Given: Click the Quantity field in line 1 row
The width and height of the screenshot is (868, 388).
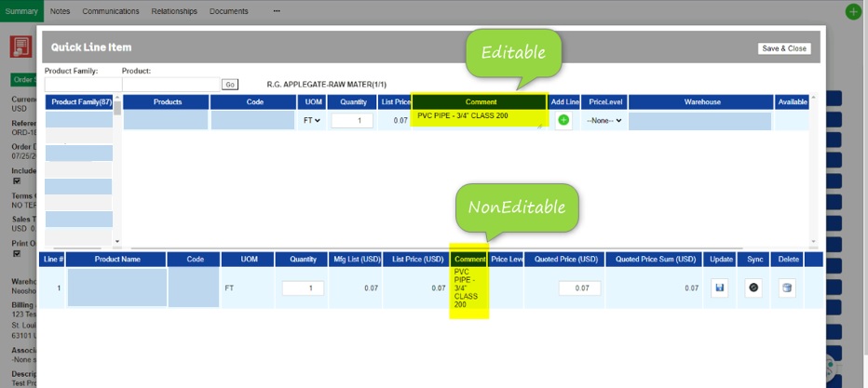Looking at the screenshot, I should pos(303,288).
